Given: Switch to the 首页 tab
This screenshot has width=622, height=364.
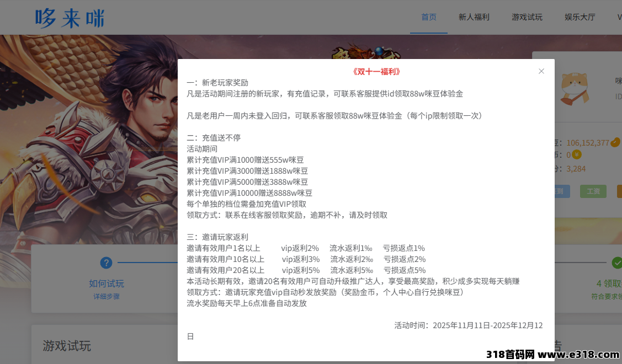Looking at the screenshot, I should click(x=429, y=17).
